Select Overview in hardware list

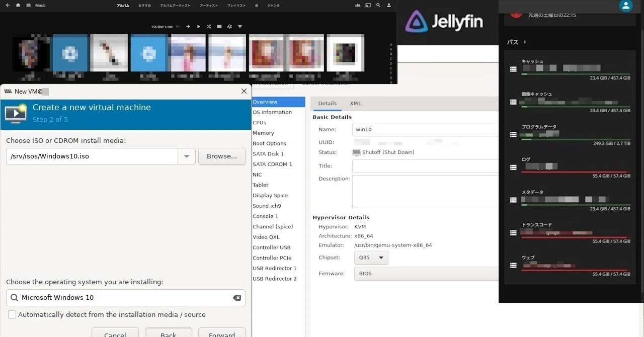tap(278, 102)
